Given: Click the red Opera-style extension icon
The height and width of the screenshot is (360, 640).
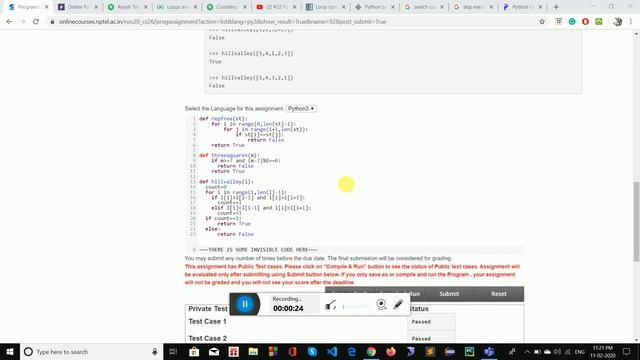Looking at the screenshot, I should [585, 22].
